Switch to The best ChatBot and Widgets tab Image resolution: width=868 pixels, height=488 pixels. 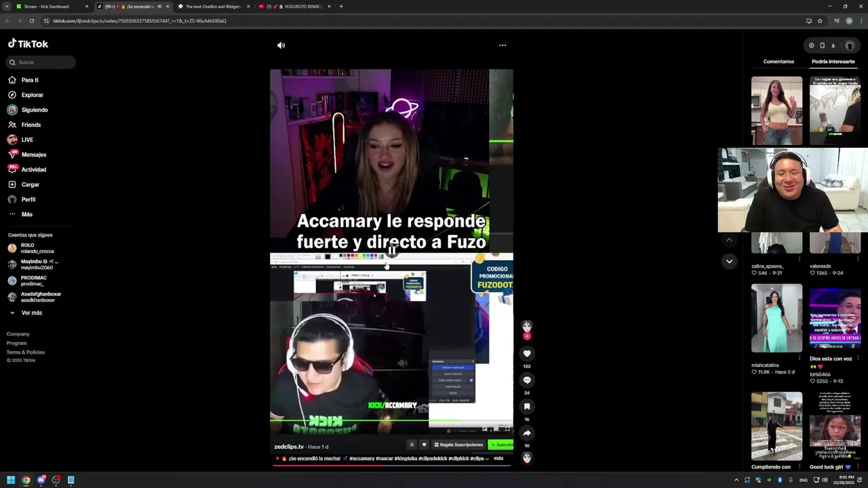[214, 7]
